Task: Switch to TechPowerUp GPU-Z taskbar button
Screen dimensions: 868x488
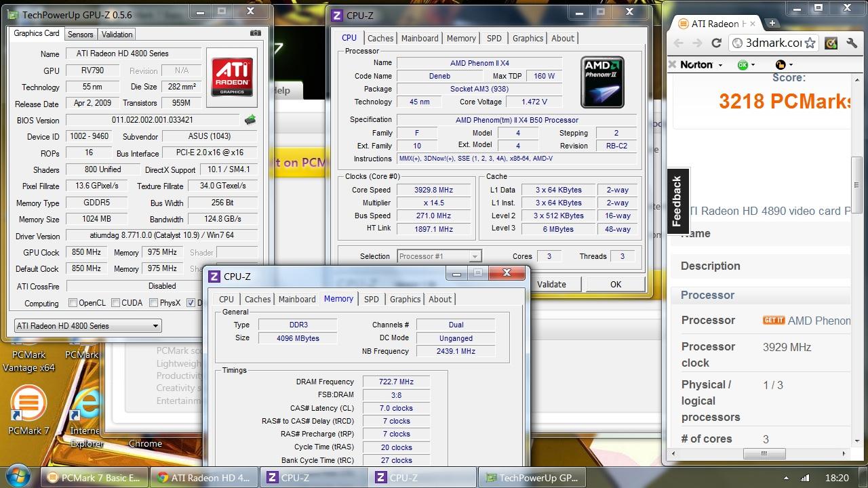Action: [x=531, y=477]
